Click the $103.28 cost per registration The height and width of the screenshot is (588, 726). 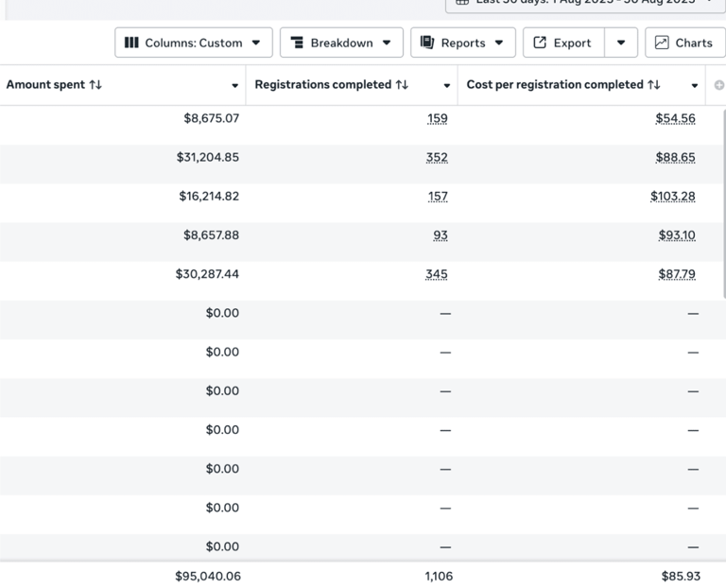click(672, 197)
